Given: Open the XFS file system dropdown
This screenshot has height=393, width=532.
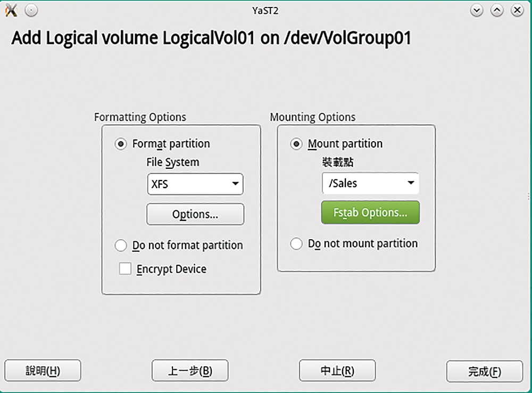Looking at the screenshot, I should point(195,184).
